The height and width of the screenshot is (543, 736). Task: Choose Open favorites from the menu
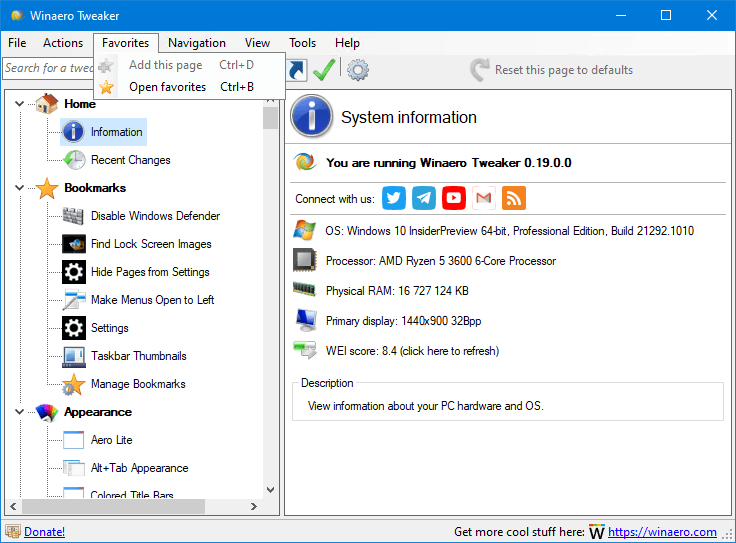coord(190,87)
